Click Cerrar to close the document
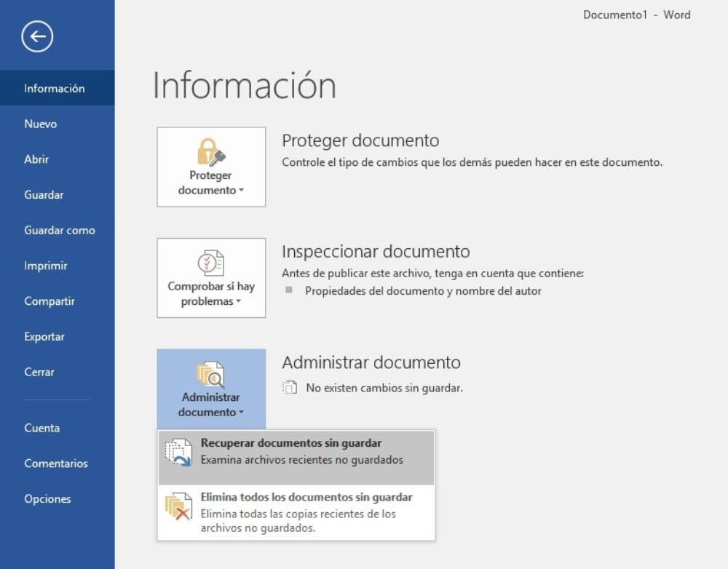Screen dimensions: 728x569 click(x=38, y=372)
